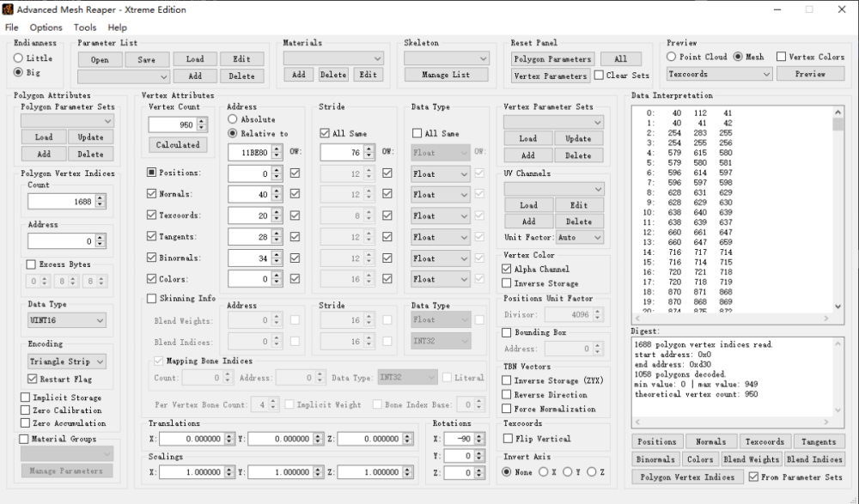Select the Point Cloud preview mode
The height and width of the screenshot is (504, 859).
point(672,57)
